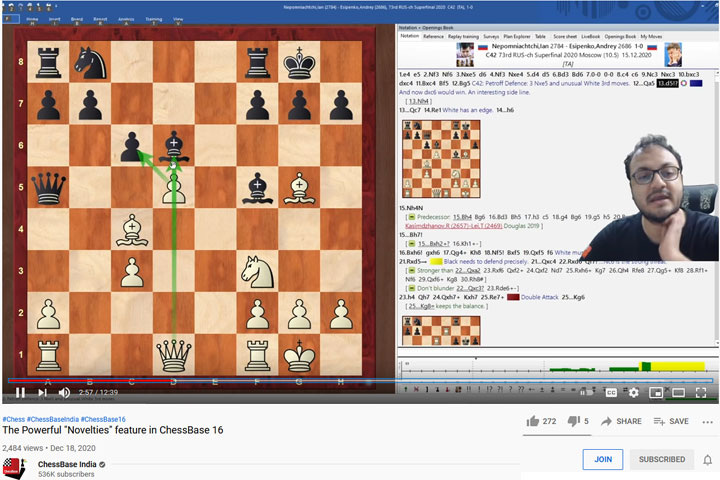Open the Training ribbon tab

pos(153,20)
